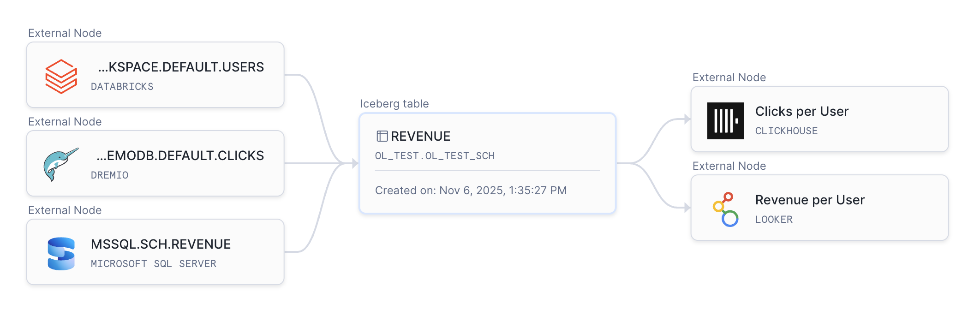Select the ...EMODB.DEFAULT.CLICKS node title

(x=180, y=156)
